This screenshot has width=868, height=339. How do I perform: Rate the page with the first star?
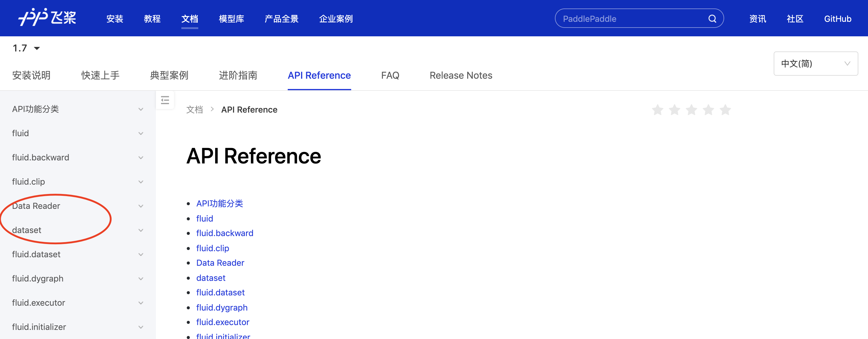pyautogui.click(x=657, y=110)
